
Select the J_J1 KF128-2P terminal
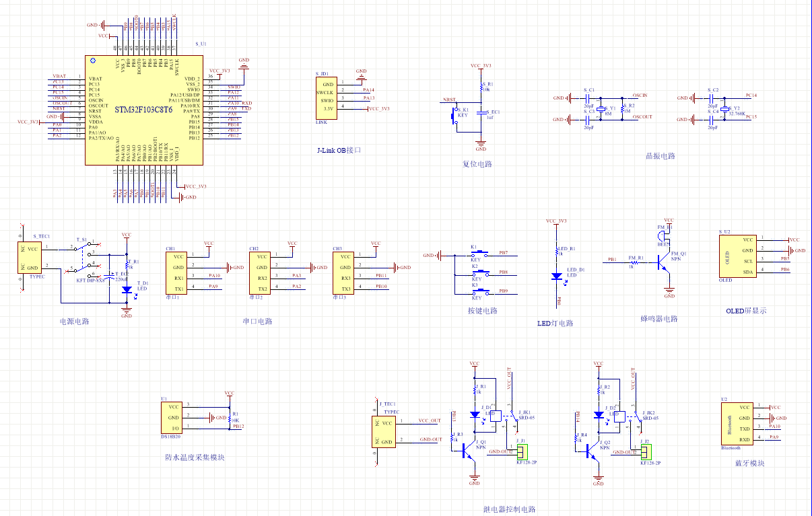pos(522,451)
